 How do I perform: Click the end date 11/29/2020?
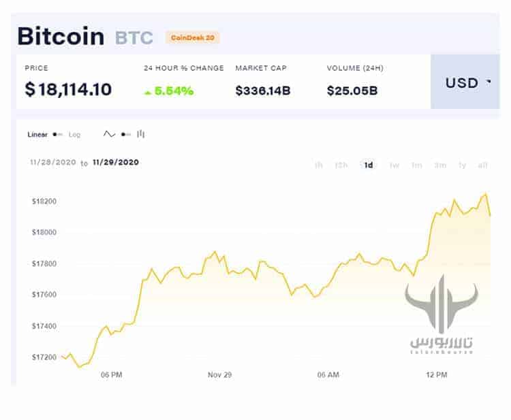coord(115,163)
